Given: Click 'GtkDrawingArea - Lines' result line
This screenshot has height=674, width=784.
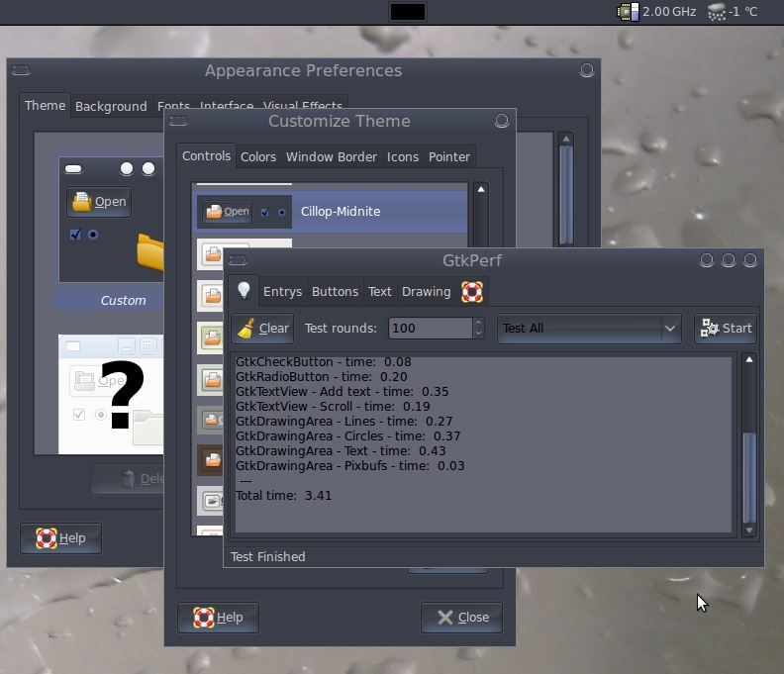Looking at the screenshot, I should [x=344, y=422].
